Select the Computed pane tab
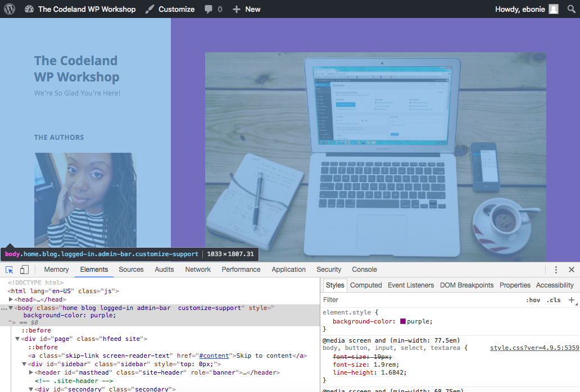Image resolution: width=580 pixels, height=392 pixels. pyautogui.click(x=366, y=285)
